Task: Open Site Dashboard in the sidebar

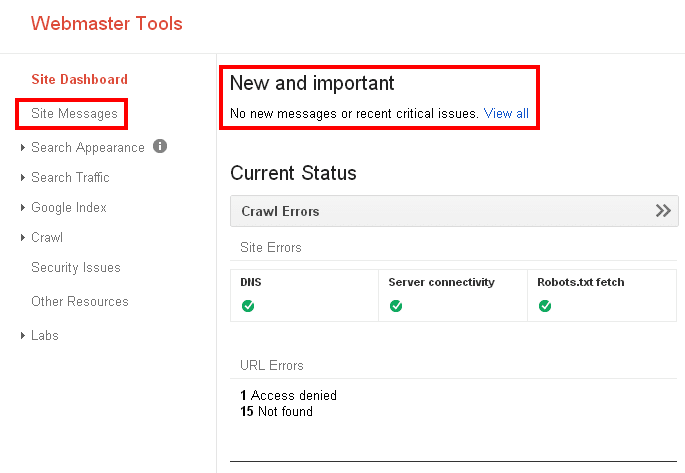Action: click(80, 79)
